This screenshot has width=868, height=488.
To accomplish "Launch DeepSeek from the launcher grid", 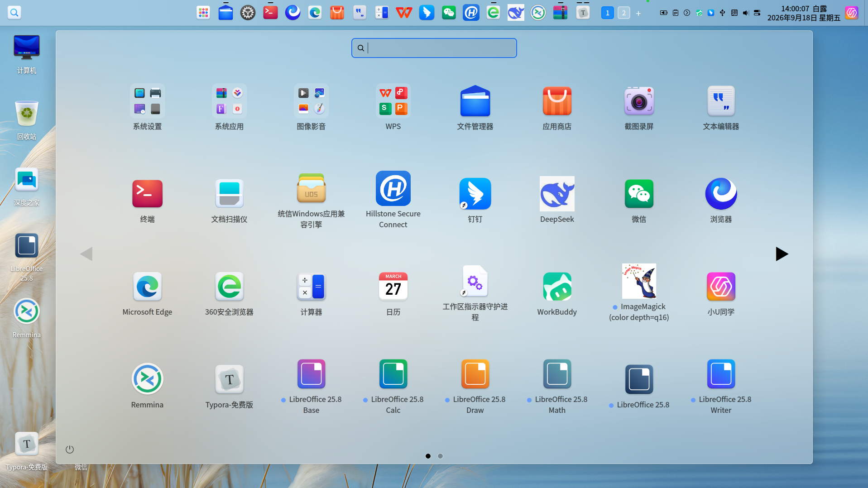I will 557,194.
